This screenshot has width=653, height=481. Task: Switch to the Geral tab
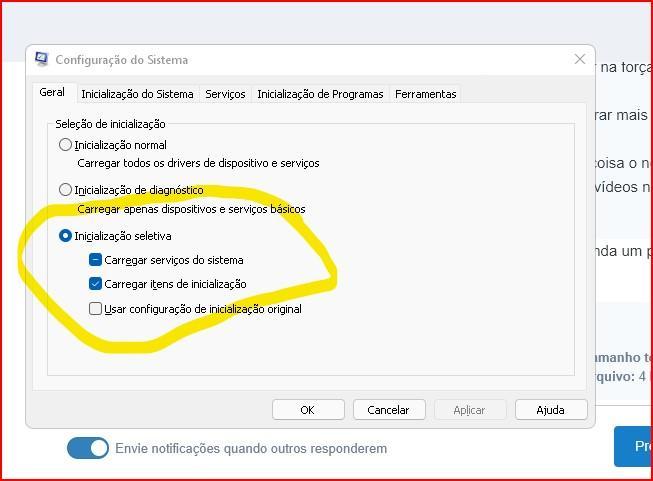point(52,92)
